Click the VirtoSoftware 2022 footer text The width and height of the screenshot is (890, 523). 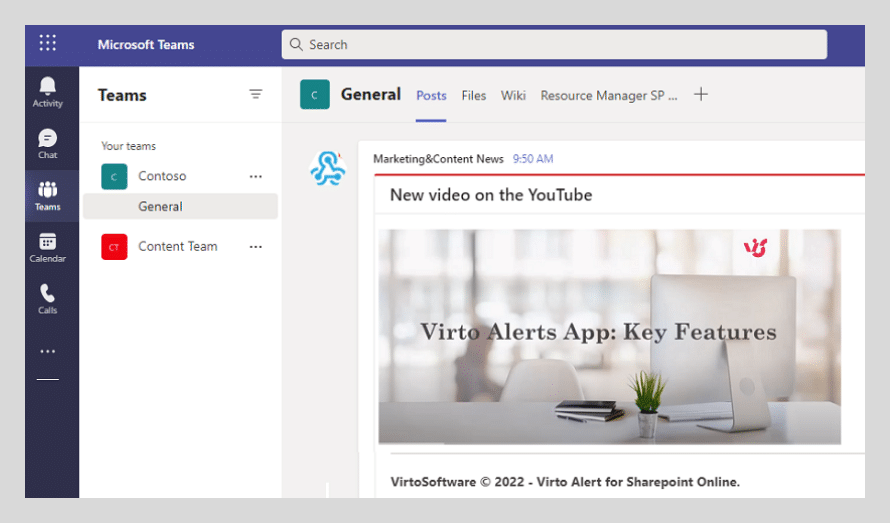(565, 482)
